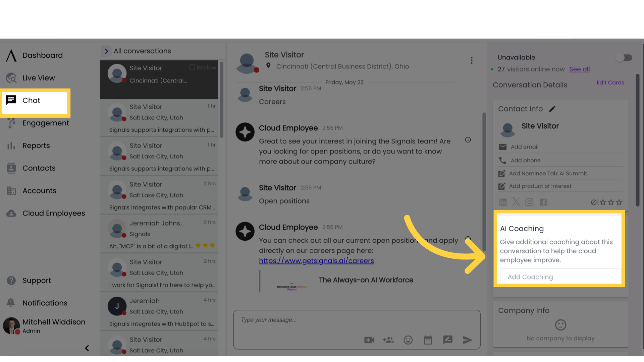This screenshot has width=644, height=362.
Task: Click Edit Cards link
Action: coord(610,82)
